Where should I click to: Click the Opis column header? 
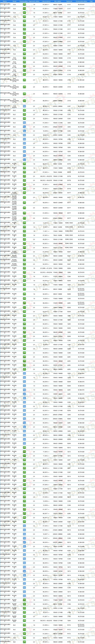[x=91, y=1]
